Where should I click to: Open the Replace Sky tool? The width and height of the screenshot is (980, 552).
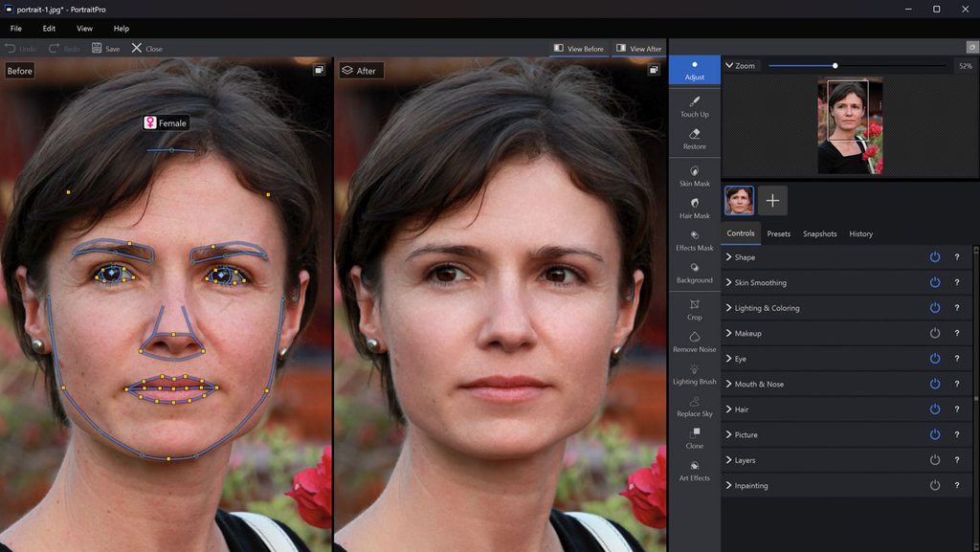[x=695, y=407]
